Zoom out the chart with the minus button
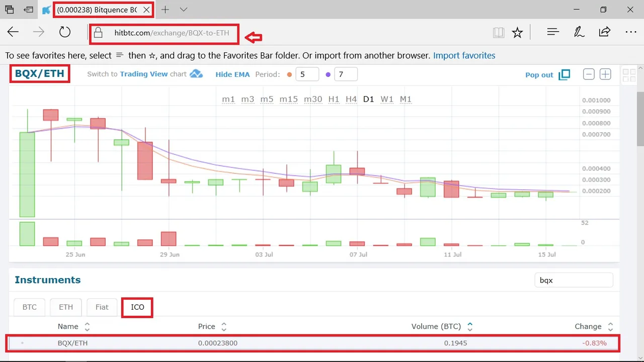Screen dimensions: 644x362 point(589,74)
